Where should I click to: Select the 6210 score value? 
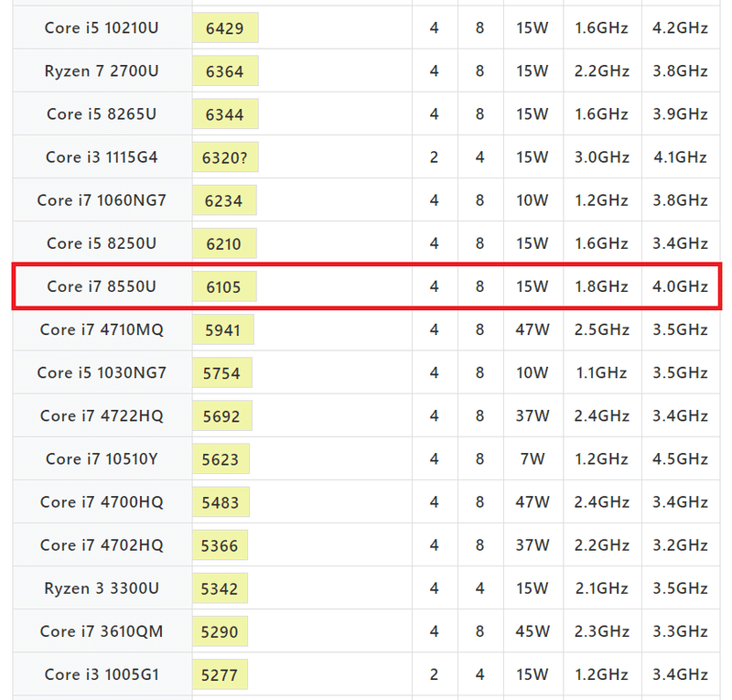tap(223, 243)
